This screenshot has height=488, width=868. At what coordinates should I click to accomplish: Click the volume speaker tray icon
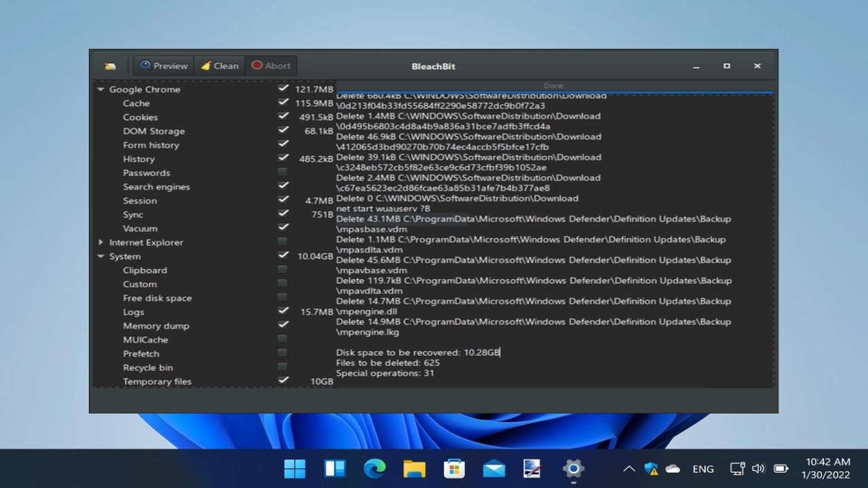[x=758, y=468]
